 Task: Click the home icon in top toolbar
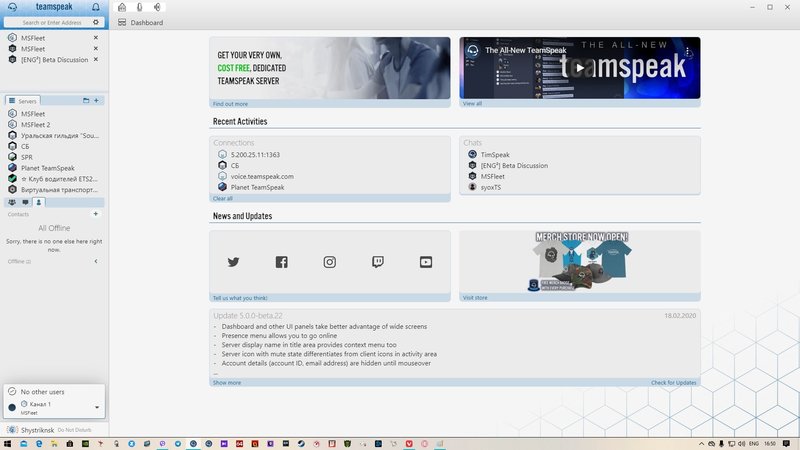click(x=122, y=7)
